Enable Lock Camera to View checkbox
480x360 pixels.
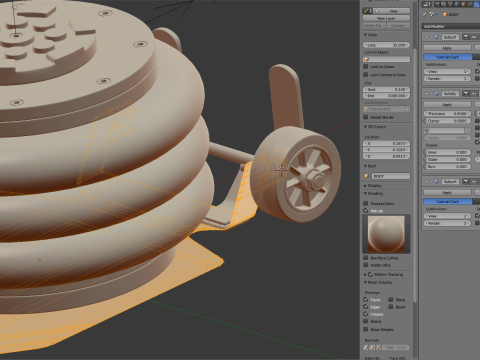(366, 75)
